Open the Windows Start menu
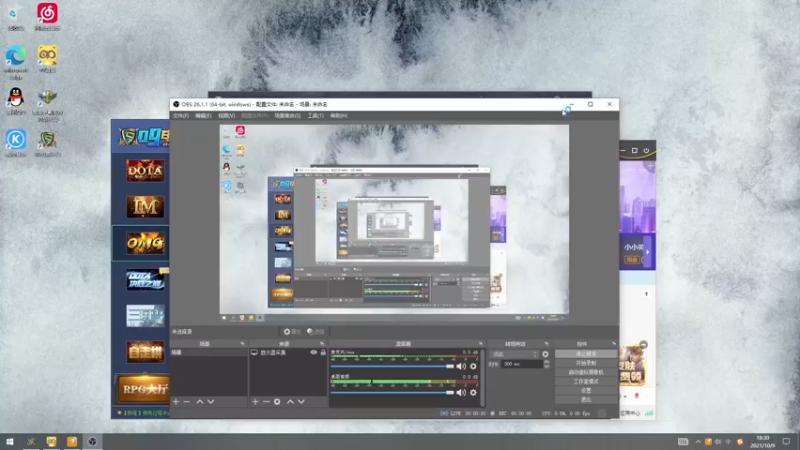This screenshot has height=450, width=800. tap(10, 442)
